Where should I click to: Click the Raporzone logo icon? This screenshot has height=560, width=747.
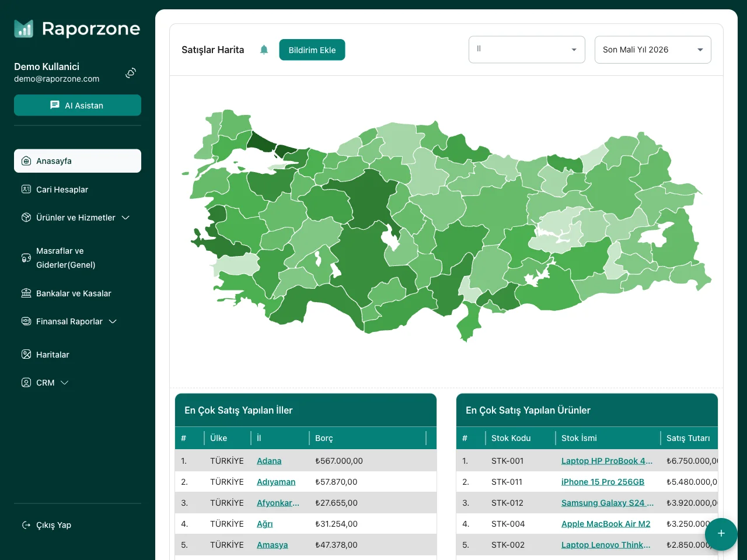[23, 28]
